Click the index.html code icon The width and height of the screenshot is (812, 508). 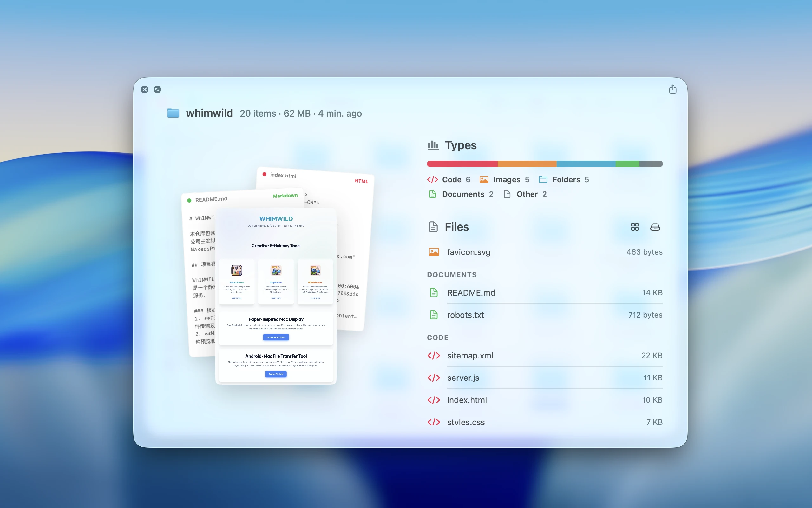434,400
